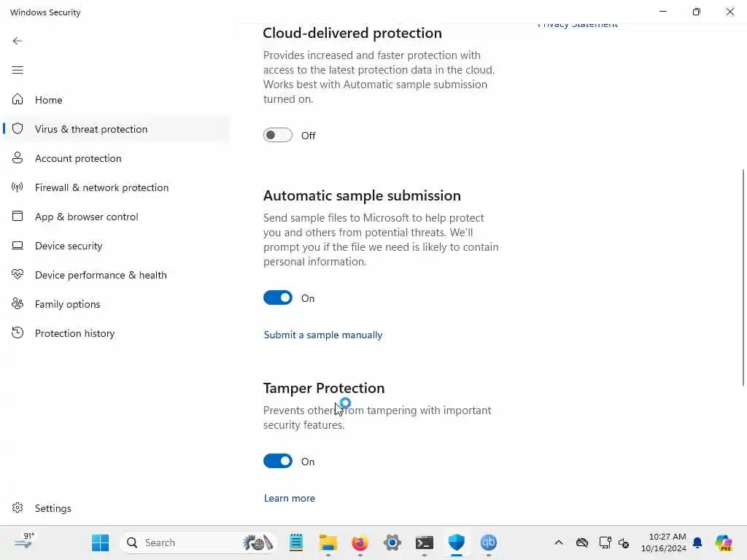This screenshot has width=747, height=560.
Task: Open Family options page
Action: point(117,304)
